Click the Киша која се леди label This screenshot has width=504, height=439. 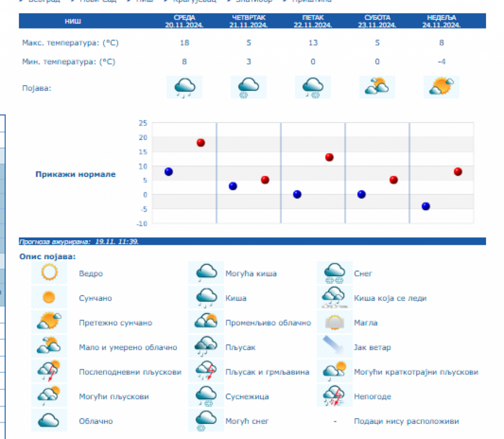pos(390,298)
